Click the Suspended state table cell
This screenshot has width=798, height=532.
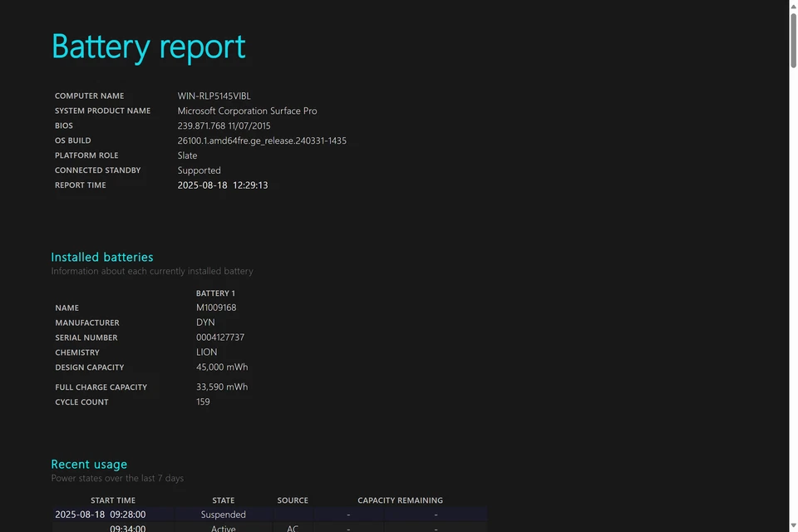[x=224, y=515]
